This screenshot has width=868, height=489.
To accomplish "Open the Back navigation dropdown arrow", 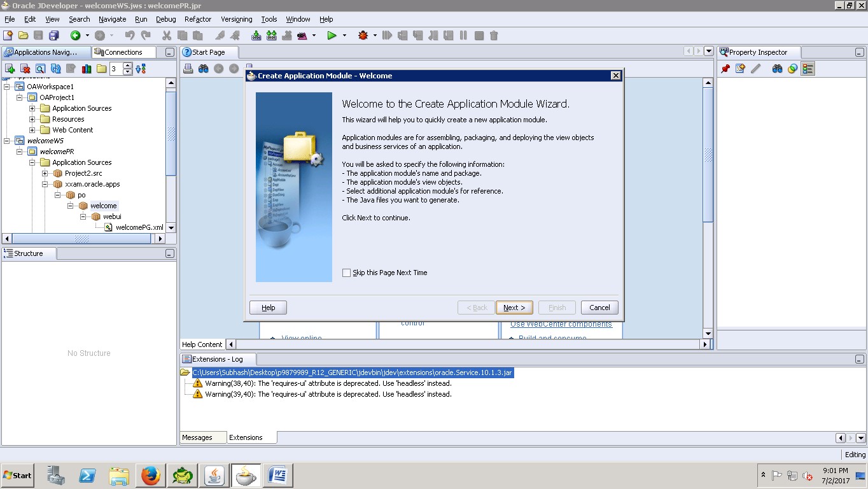I will pos(86,35).
